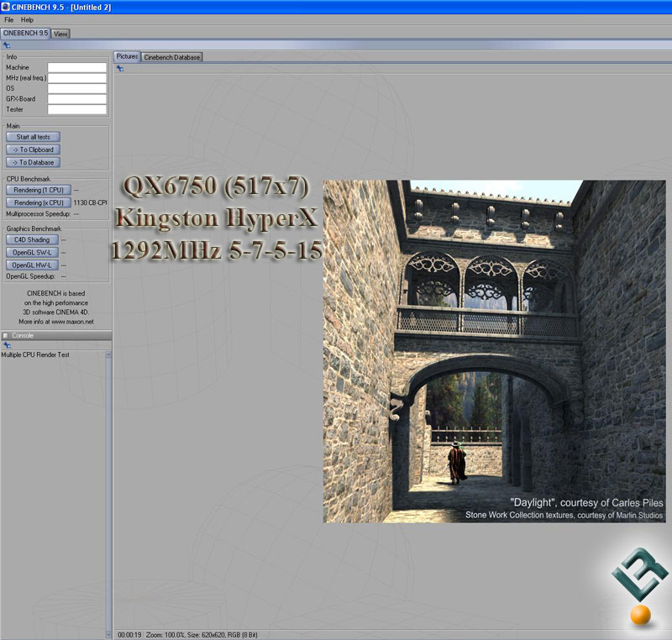672x640 pixels.
Task: Click the '00:00:19' render time in status bar
Action: tap(129, 635)
